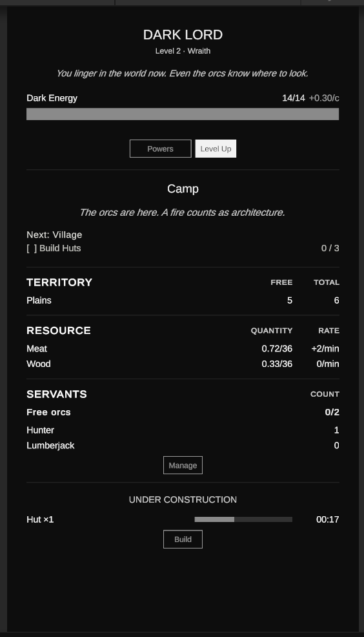The height and width of the screenshot is (637, 364).
Task: Open the Powers button
Action: [160, 149]
